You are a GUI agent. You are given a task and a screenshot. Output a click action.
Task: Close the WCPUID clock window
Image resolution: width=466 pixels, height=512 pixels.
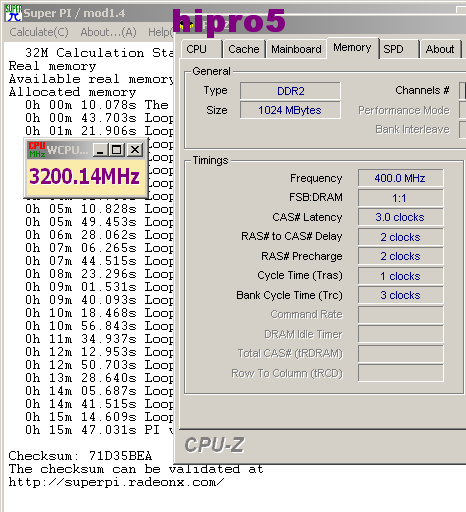(135, 150)
